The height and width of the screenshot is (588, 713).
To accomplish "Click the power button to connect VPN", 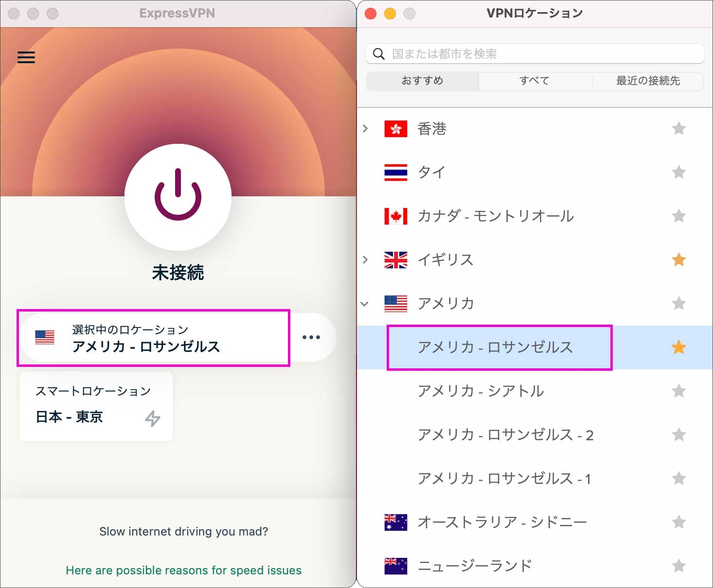I will pyautogui.click(x=178, y=197).
